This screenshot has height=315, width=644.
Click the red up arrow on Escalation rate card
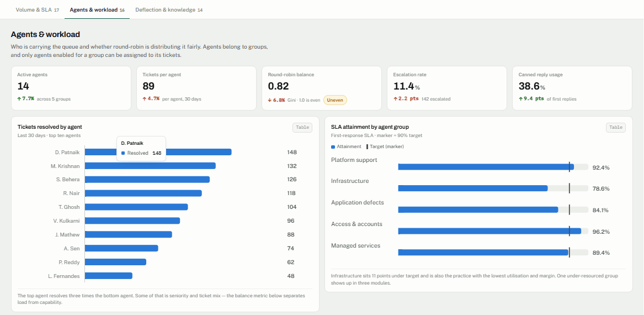[395, 99]
